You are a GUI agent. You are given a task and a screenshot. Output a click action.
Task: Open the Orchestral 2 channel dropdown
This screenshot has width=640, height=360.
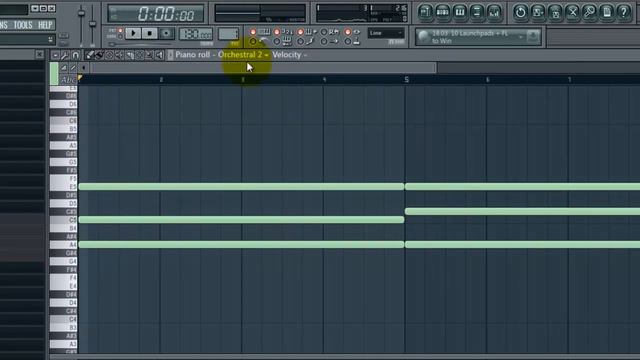click(x=243, y=55)
